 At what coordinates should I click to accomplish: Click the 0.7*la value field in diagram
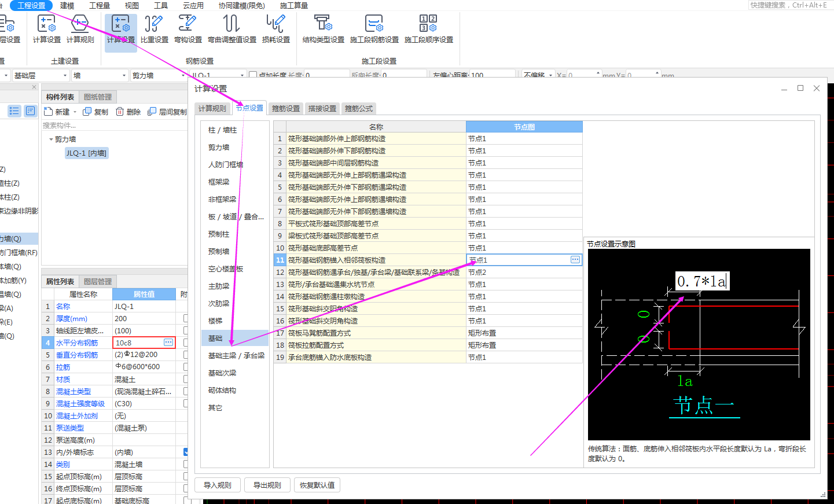tap(702, 282)
